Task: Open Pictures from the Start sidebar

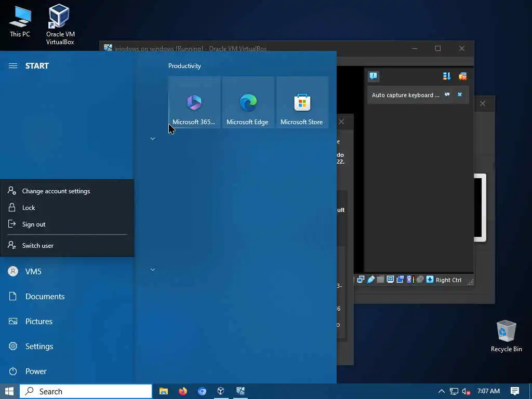Action: click(67, 321)
